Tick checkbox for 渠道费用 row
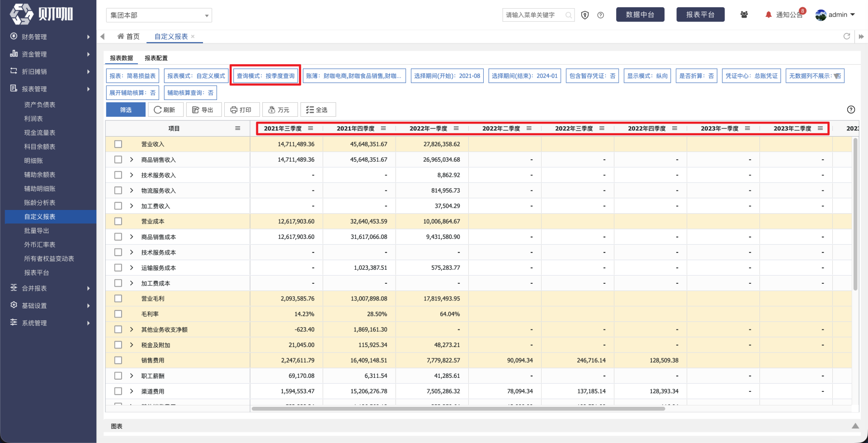 pos(118,391)
